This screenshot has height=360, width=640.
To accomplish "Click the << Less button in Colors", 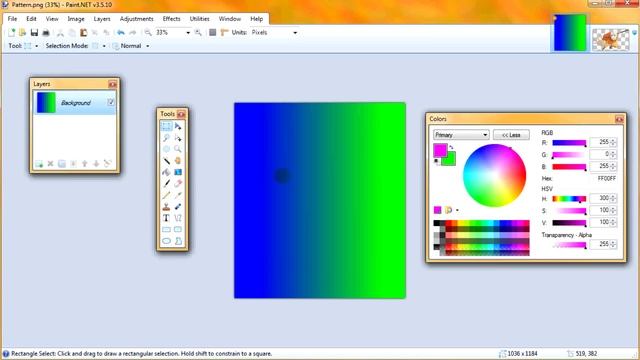I will coord(511,135).
